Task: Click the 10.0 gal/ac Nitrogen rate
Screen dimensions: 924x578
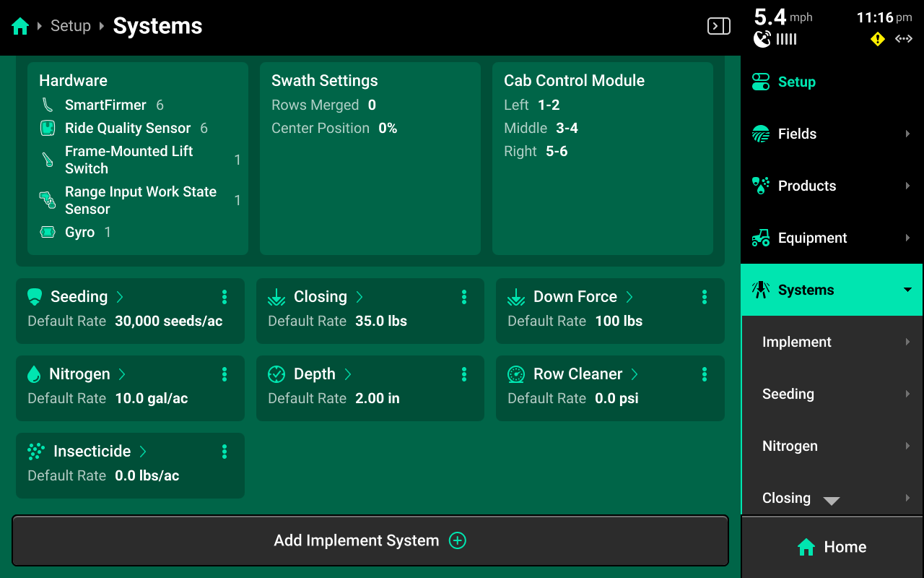Action: [x=152, y=398]
